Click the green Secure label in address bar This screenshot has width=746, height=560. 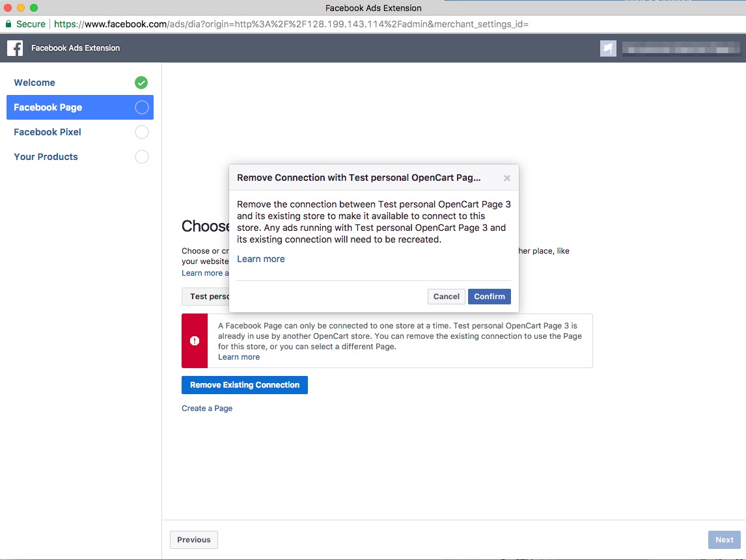(x=31, y=24)
